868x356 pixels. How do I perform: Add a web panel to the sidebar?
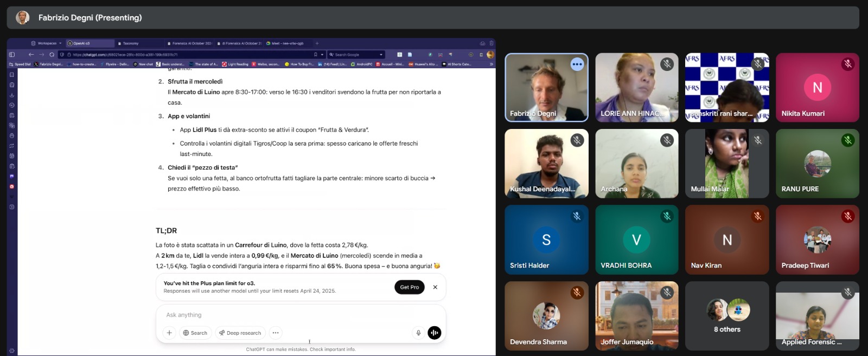click(x=12, y=207)
